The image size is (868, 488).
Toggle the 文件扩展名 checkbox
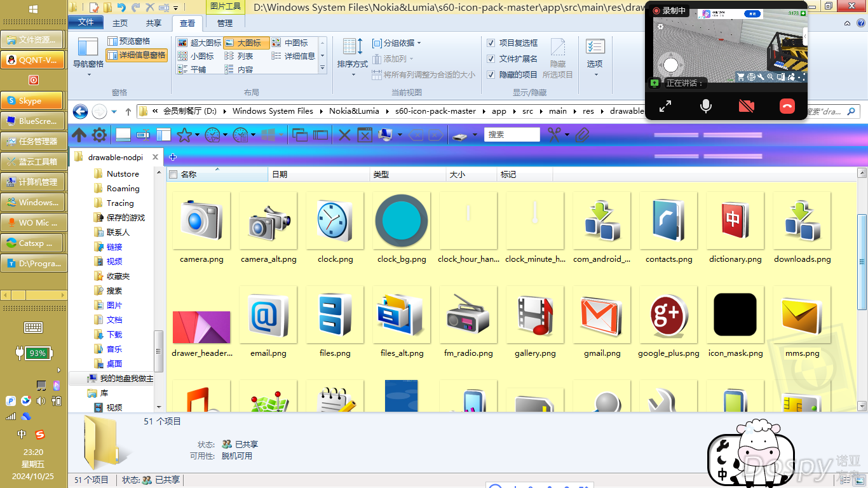tap(491, 58)
